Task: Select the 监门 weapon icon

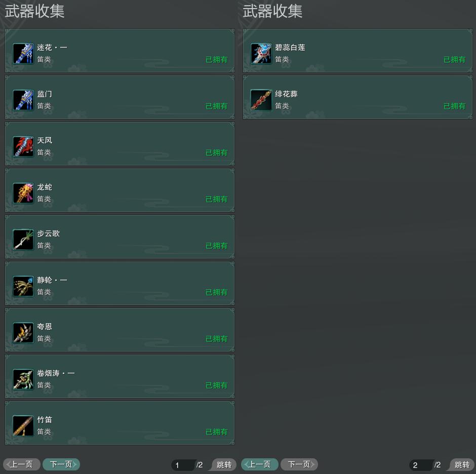Action: 23,100
